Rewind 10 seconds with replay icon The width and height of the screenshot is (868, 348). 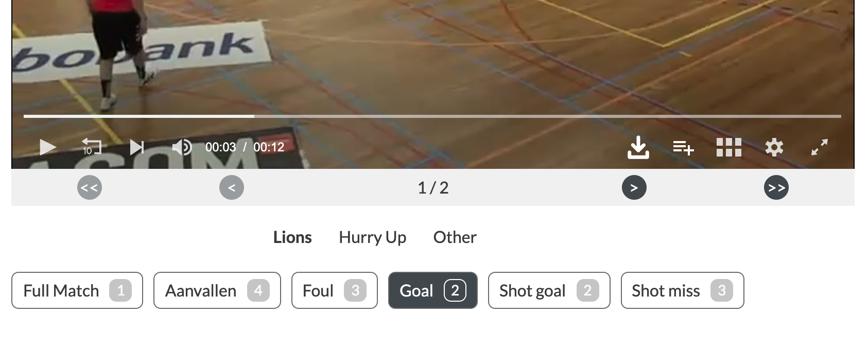point(92,147)
